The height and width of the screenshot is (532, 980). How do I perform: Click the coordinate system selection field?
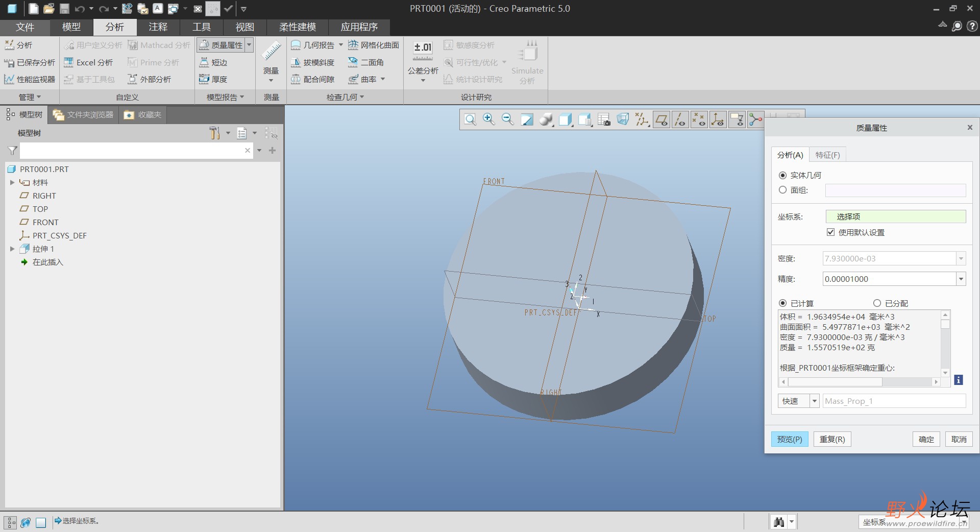896,216
